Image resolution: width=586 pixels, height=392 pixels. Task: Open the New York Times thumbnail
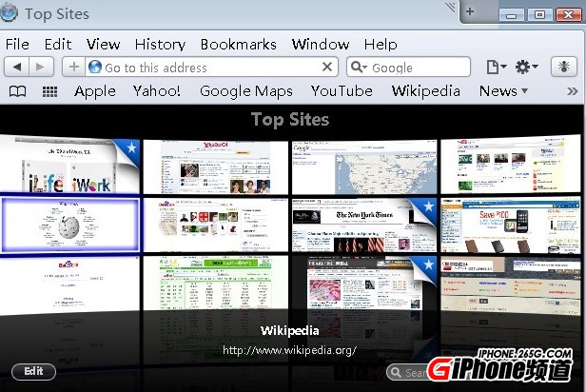click(364, 225)
